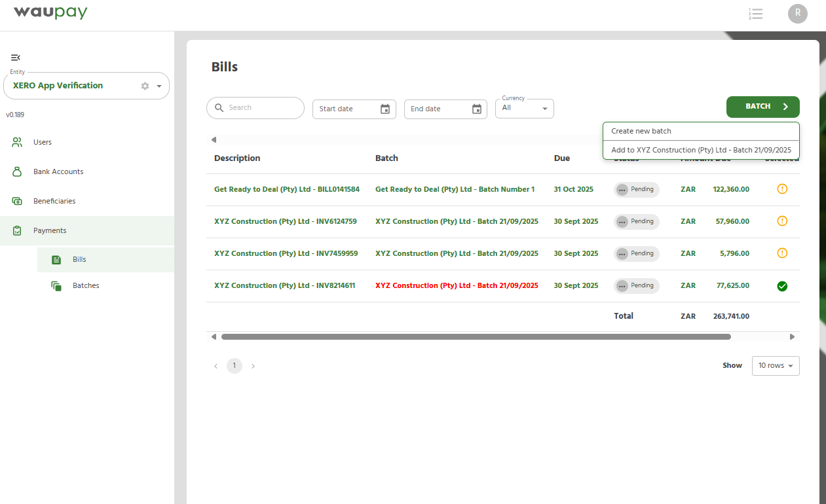This screenshot has width=826, height=504.
Task: Expand the Entity dropdown arrow
Action: (159, 86)
